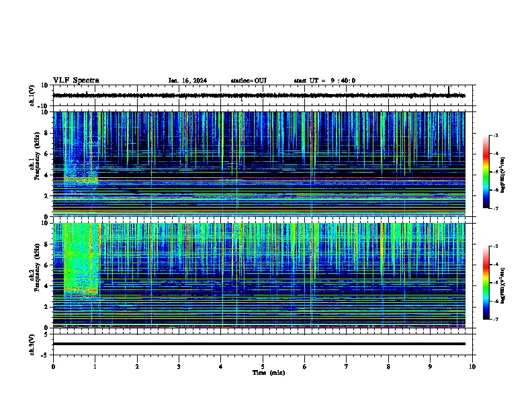Image resolution: width=532 pixels, height=411 pixels.
Task: Click the ch.2 color scale bar
Action: [x=486, y=283]
